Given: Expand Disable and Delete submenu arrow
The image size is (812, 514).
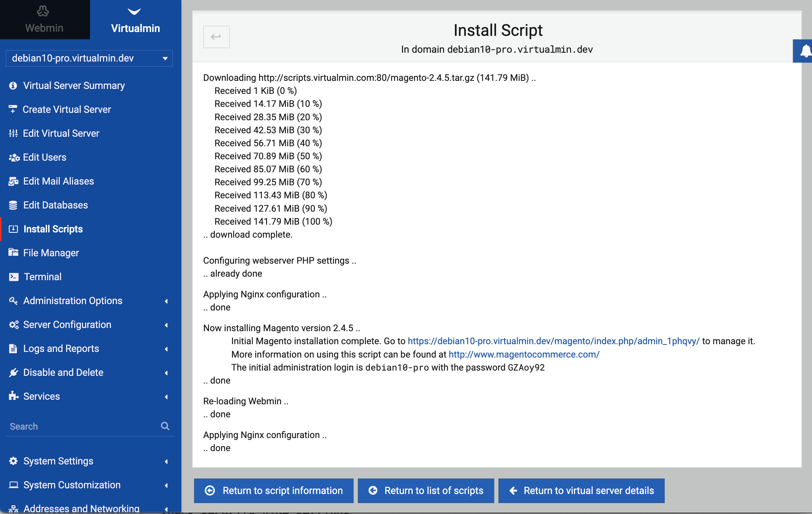Looking at the screenshot, I should (166, 373).
